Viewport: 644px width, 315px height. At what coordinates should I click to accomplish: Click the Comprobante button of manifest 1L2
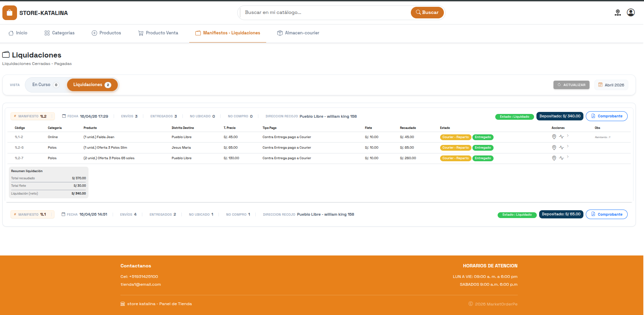coord(607,116)
